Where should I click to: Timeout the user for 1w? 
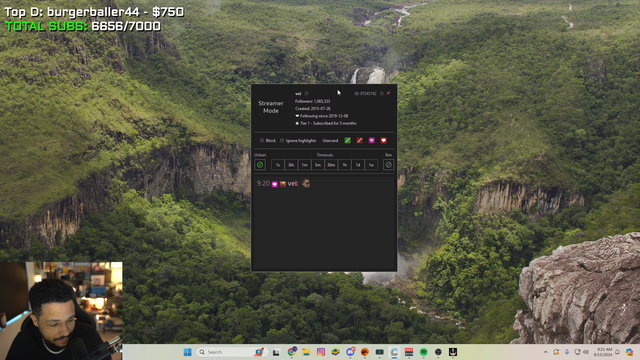[371, 165]
